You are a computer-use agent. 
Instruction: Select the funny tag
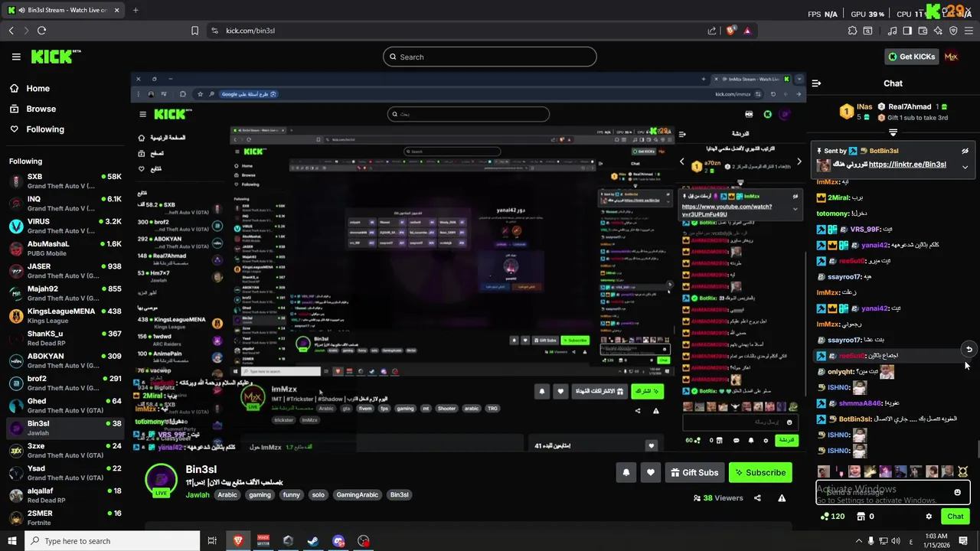click(x=291, y=495)
